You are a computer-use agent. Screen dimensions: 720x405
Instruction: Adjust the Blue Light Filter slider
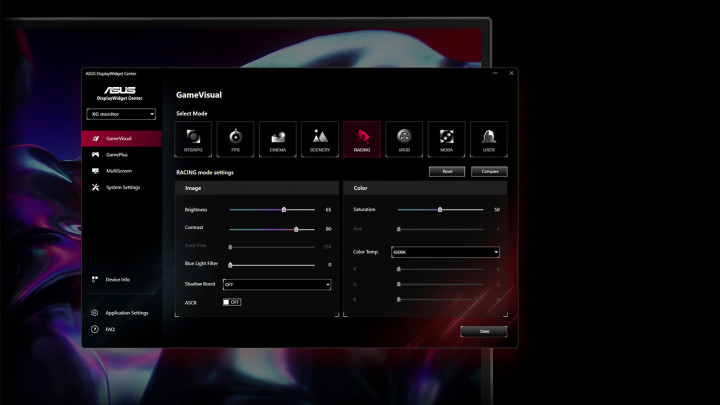point(272,265)
